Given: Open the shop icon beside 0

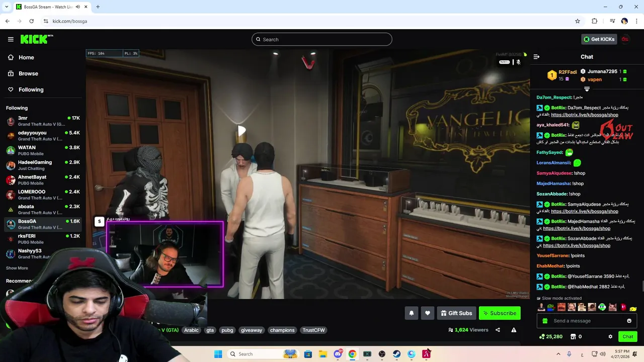Looking at the screenshot, I should [x=573, y=336].
